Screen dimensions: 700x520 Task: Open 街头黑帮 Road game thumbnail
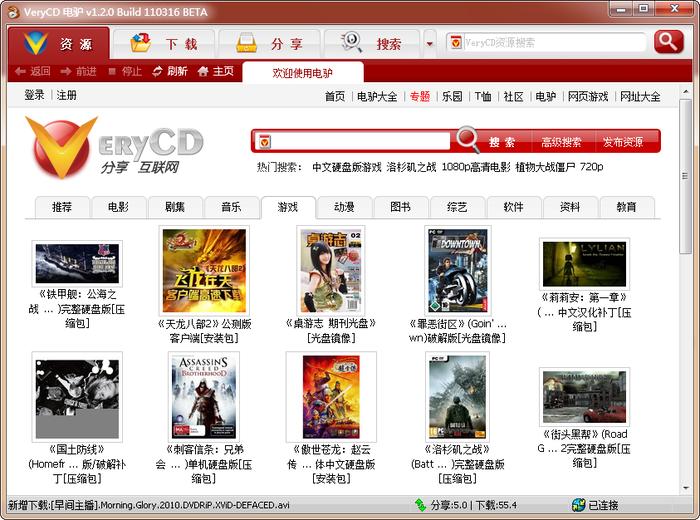point(584,397)
